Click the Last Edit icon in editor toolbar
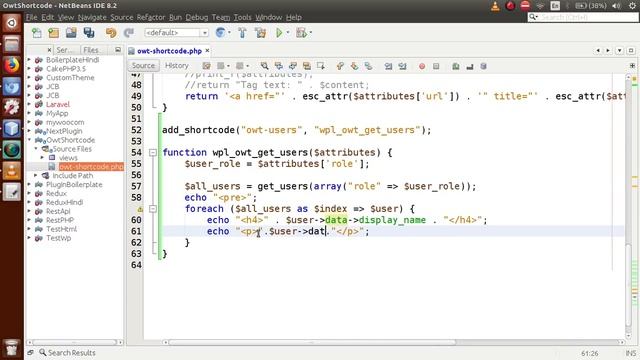Viewport: 640px width, 360px height. (x=207, y=66)
